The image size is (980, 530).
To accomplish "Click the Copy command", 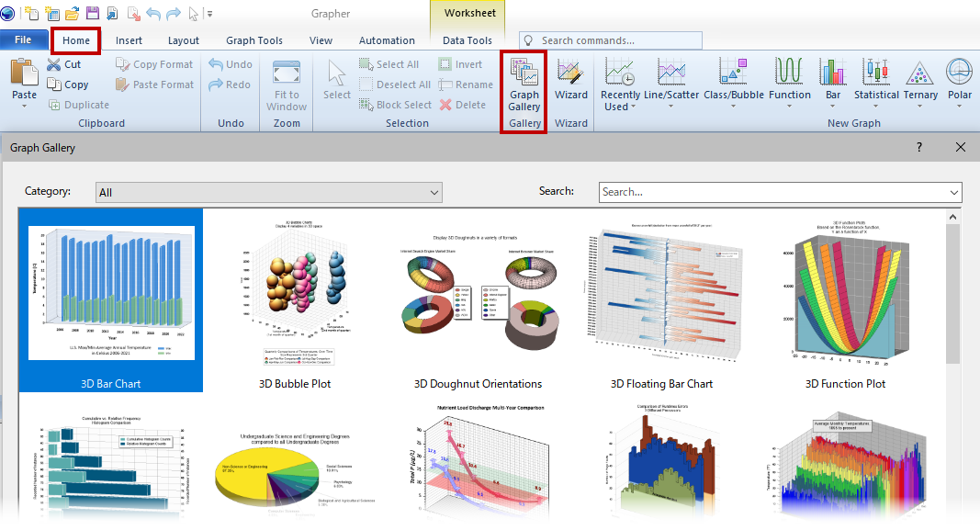I will point(68,85).
